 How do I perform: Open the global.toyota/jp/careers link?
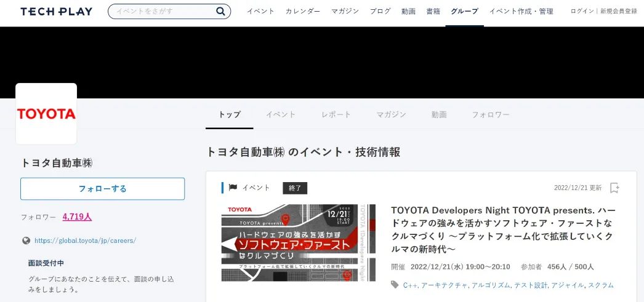point(85,240)
